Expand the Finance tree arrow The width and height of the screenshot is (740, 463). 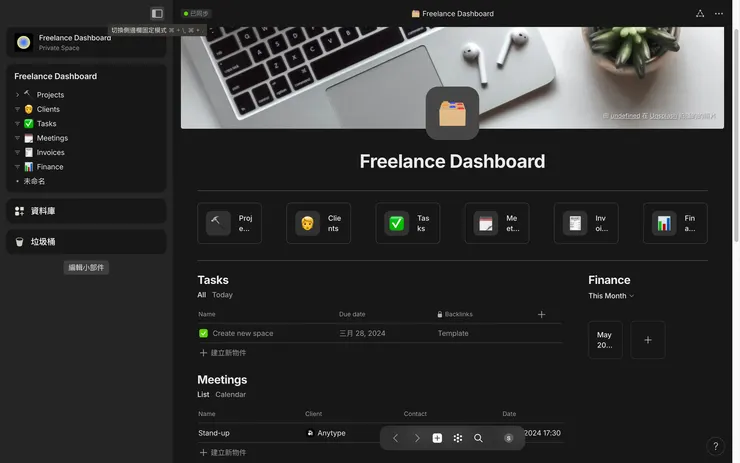(17, 167)
